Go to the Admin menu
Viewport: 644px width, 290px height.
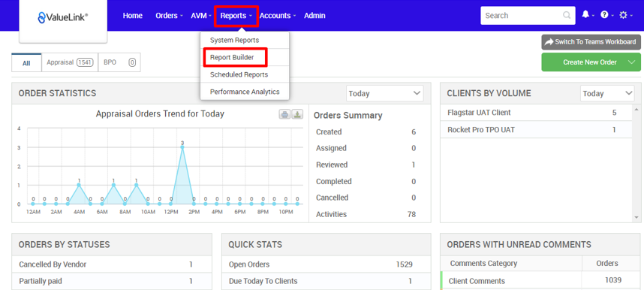[x=314, y=16]
